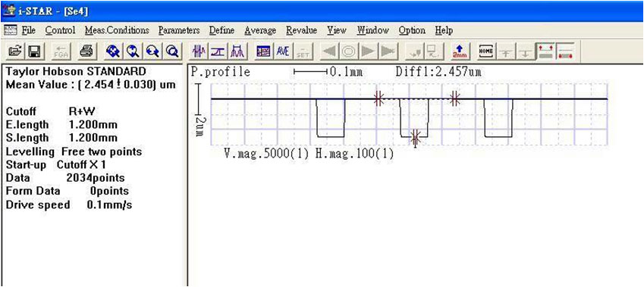This screenshot has height=287, width=644.
Task: Open the parameter table toolbar icon
Action: [x=262, y=51]
